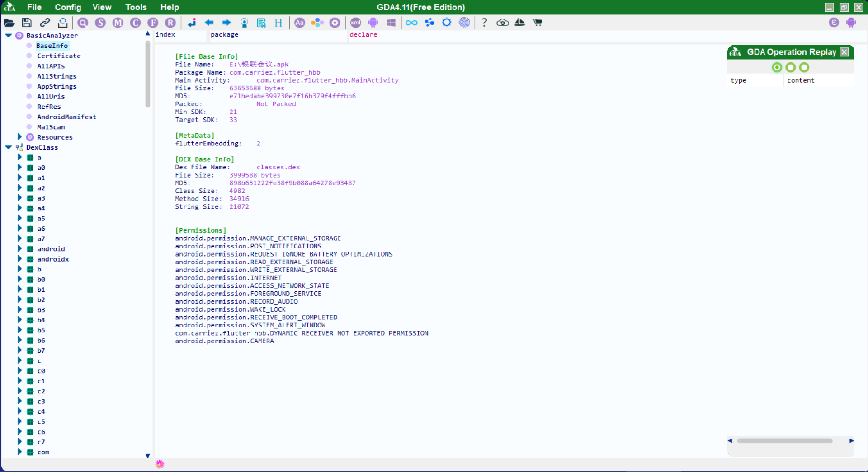Viewport: 868px width, 472px height.
Task: Open Certificate in BasicAnalyzer
Action: tap(59, 56)
